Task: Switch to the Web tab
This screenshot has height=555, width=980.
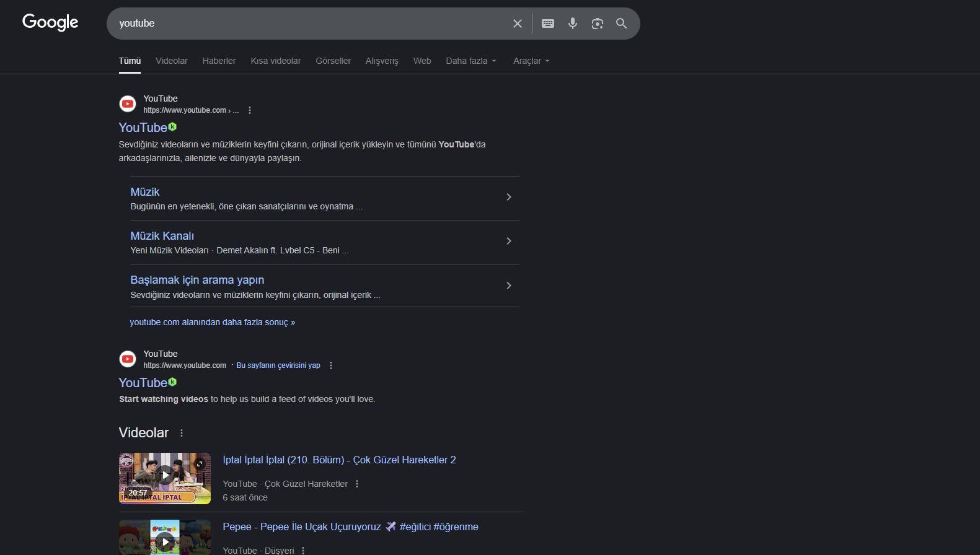Action: tap(422, 61)
